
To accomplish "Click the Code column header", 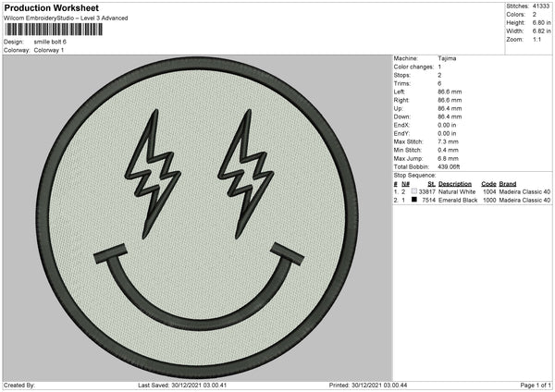I will (488, 184).
